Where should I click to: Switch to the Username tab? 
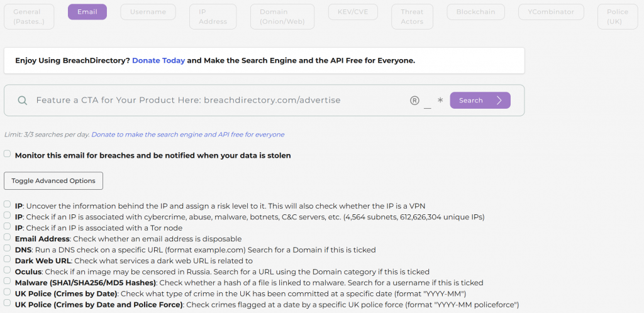click(148, 12)
